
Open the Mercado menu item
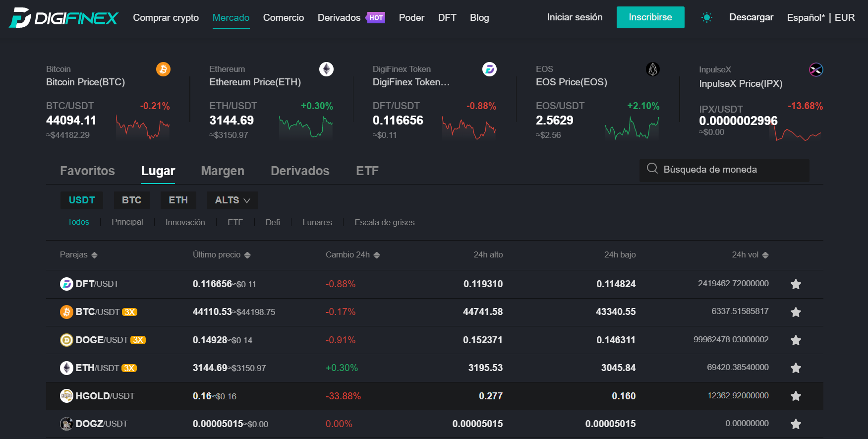point(231,17)
